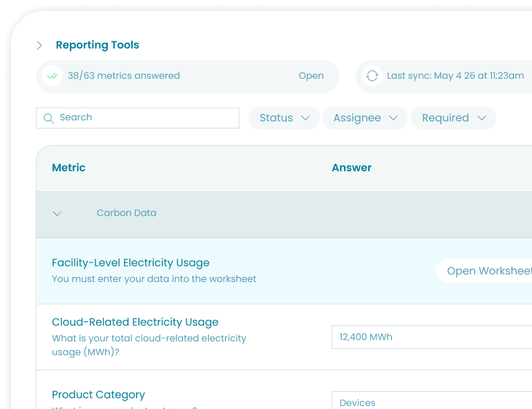Click the Devices answer field

432,401
